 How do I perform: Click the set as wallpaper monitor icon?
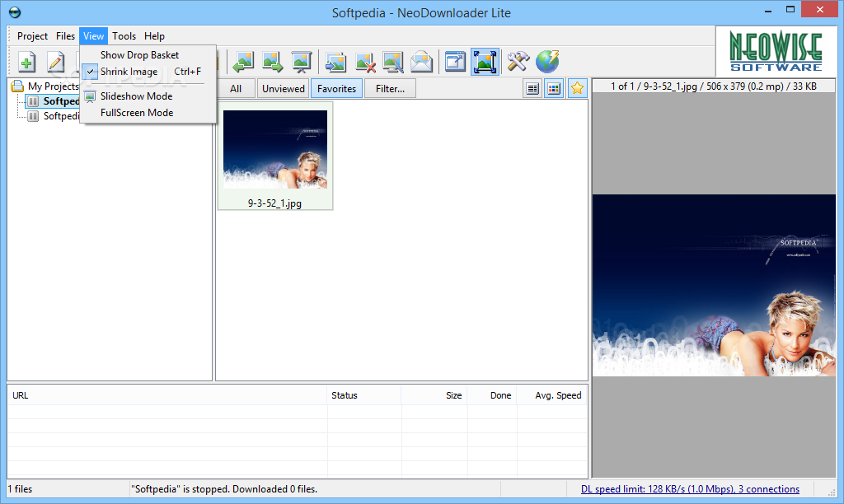pos(393,62)
